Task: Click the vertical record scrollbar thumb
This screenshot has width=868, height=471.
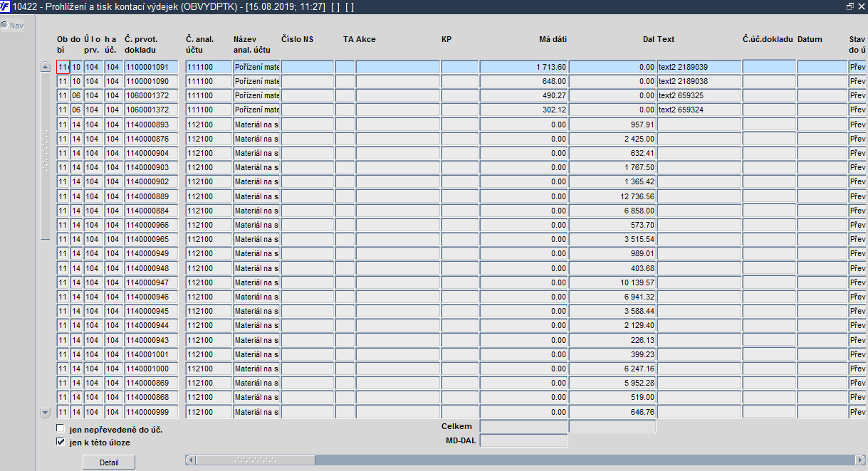Action: (46, 157)
